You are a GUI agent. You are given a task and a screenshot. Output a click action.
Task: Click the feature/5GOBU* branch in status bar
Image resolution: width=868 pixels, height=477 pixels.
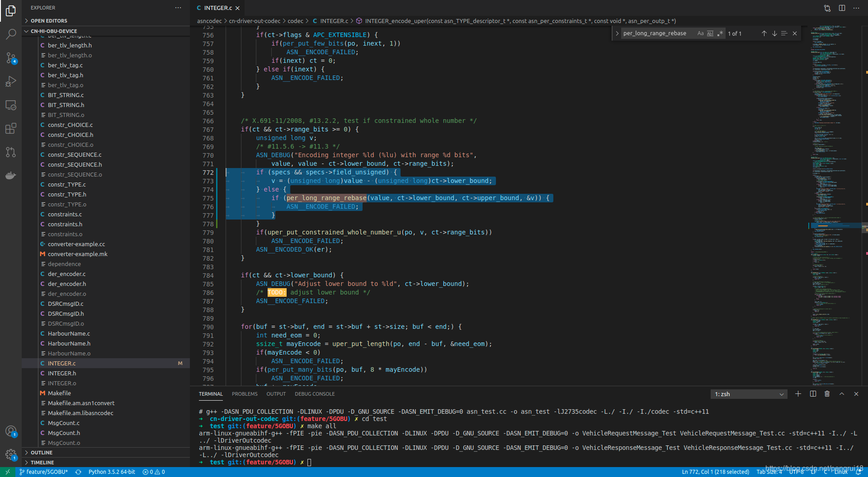(x=44, y=472)
